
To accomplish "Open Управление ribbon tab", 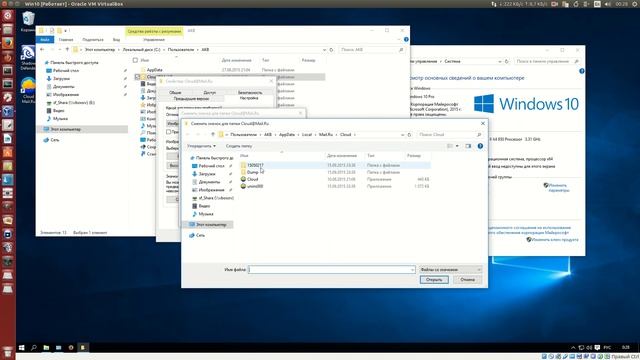I will coord(154,40).
